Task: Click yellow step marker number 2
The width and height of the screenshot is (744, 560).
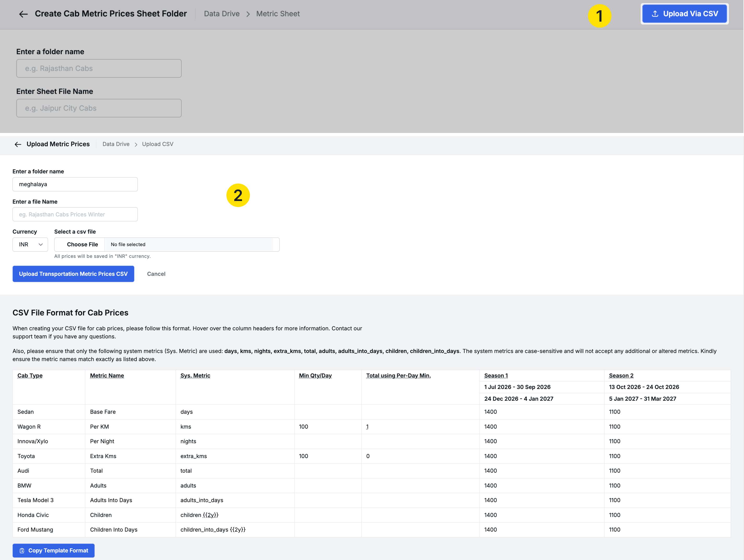Action: tap(238, 195)
